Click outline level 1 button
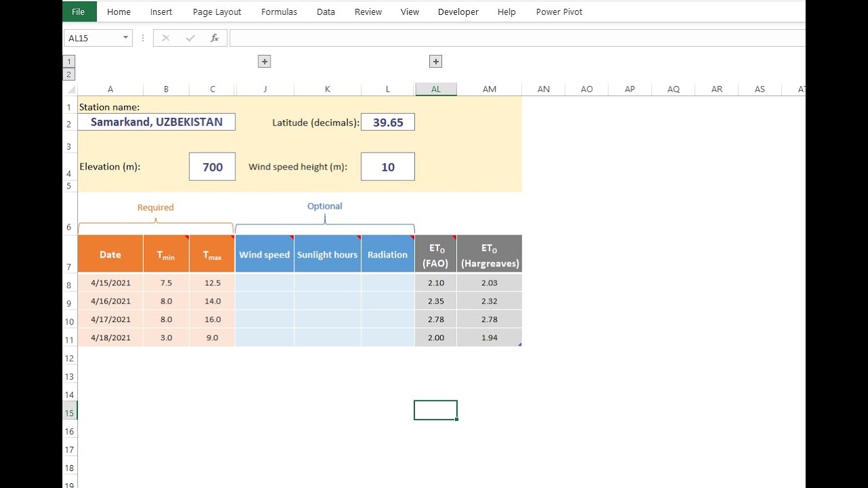Screen dimensions: 868x488 [69, 62]
